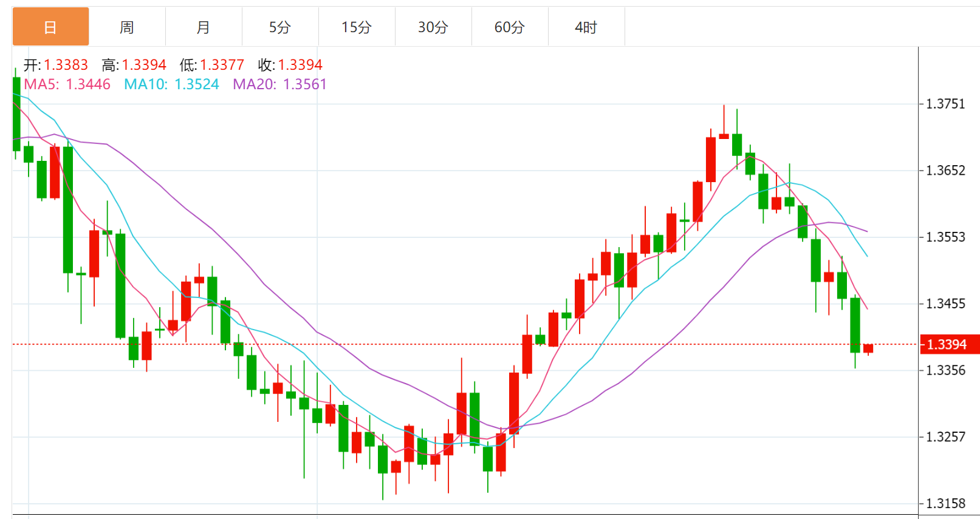Switch to the 月 monthly tab
Image resolution: width=980 pixels, height=519 pixels.
point(204,27)
